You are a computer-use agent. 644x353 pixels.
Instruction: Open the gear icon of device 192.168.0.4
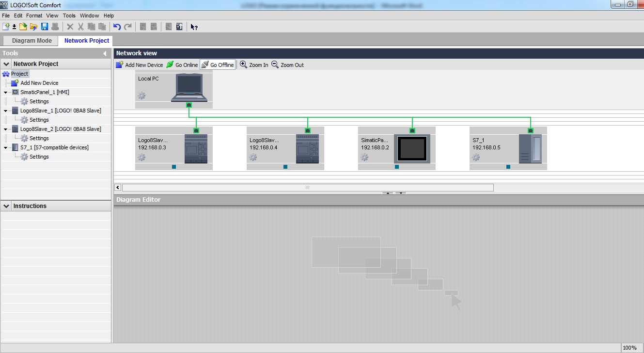253,157
